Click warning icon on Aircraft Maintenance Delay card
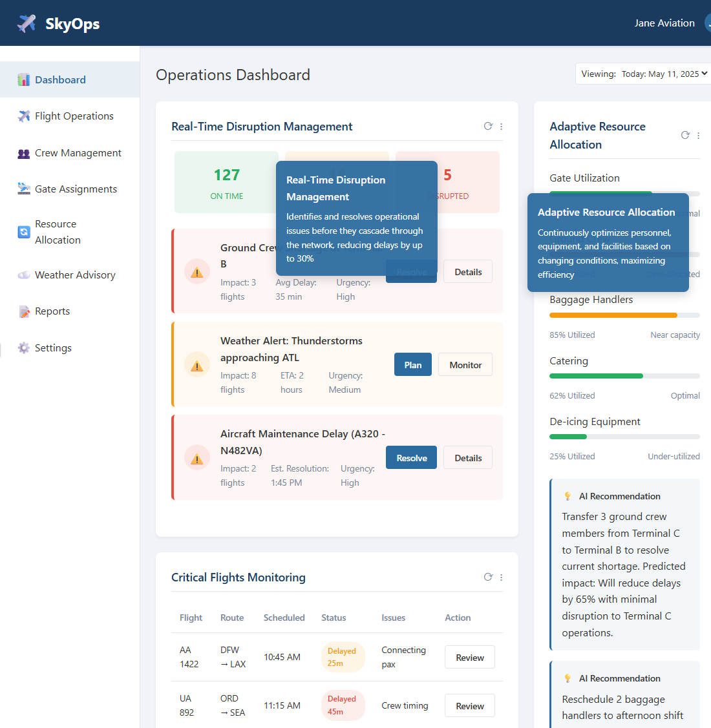The image size is (711, 728). tap(197, 458)
